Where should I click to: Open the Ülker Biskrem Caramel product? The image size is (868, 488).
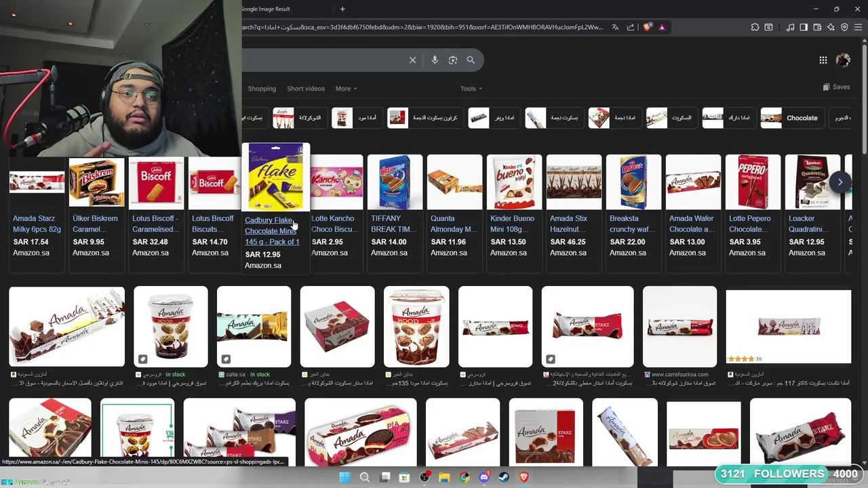[x=95, y=224]
